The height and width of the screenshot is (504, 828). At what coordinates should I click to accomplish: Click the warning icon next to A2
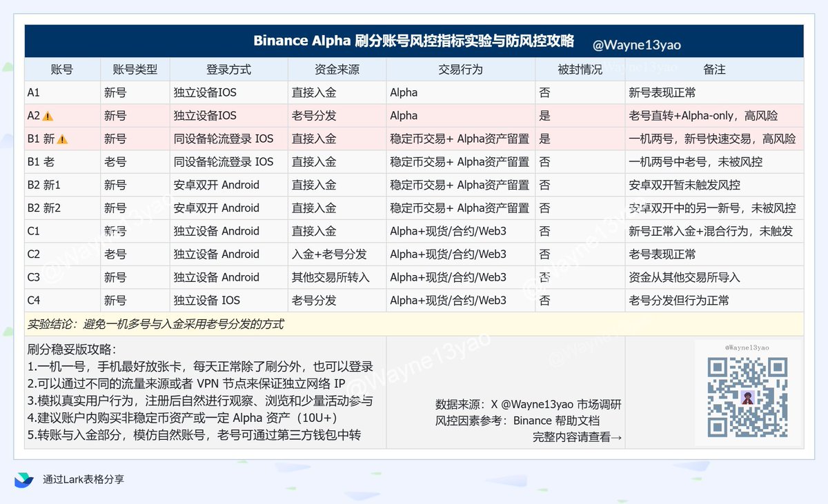click(x=48, y=116)
